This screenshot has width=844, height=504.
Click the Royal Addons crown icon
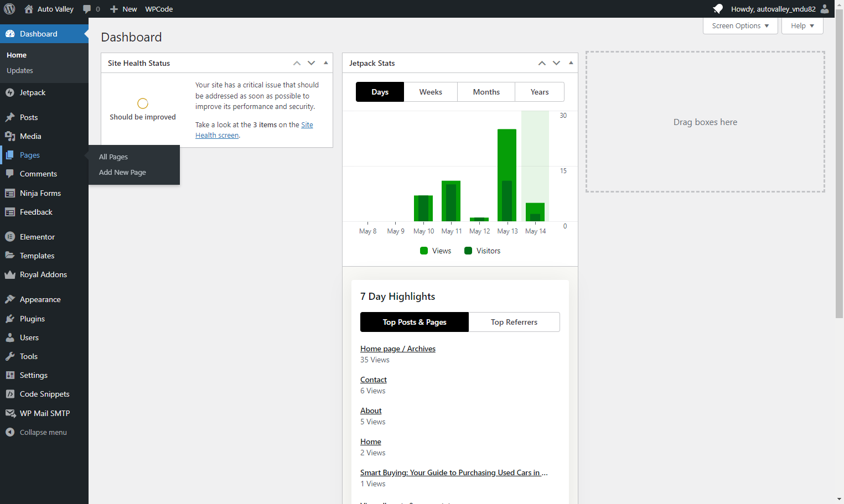pyautogui.click(x=10, y=274)
